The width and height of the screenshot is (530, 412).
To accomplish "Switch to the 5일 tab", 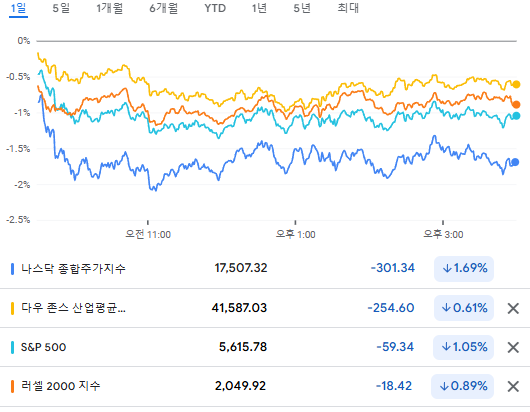I will (x=61, y=8).
